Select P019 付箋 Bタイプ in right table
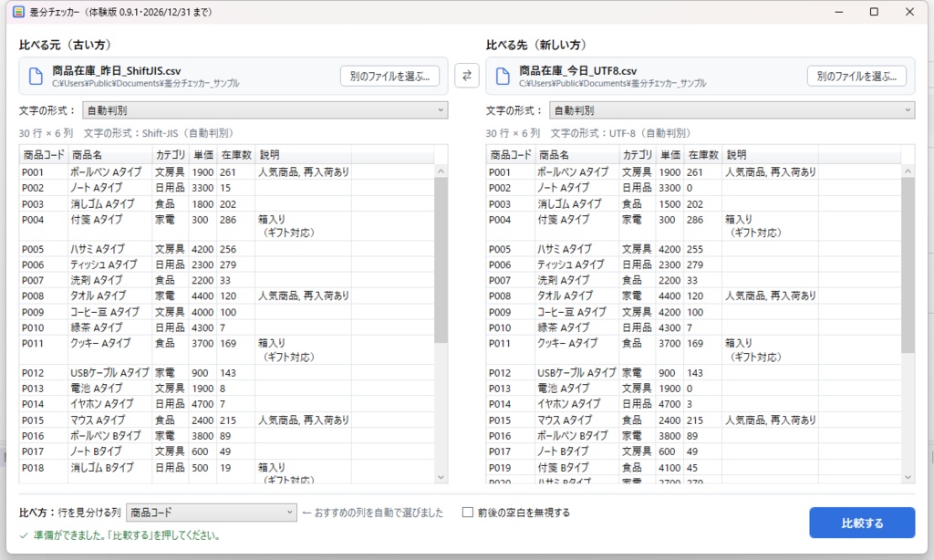The image size is (934, 560). tap(694, 468)
